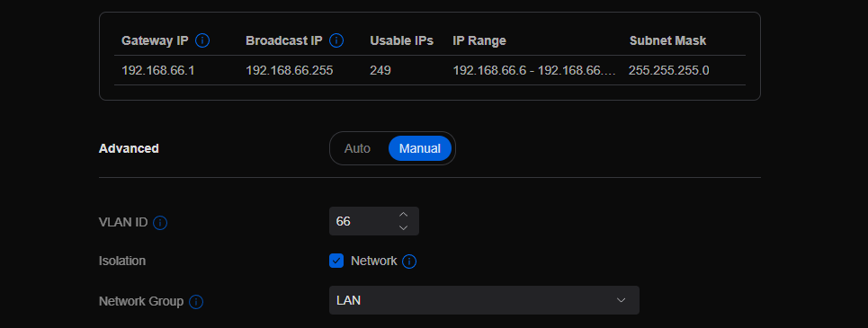The width and height of the screenshot is (868, 328).
Task: Click the truncated IP Range value
Action: point(535,70)
